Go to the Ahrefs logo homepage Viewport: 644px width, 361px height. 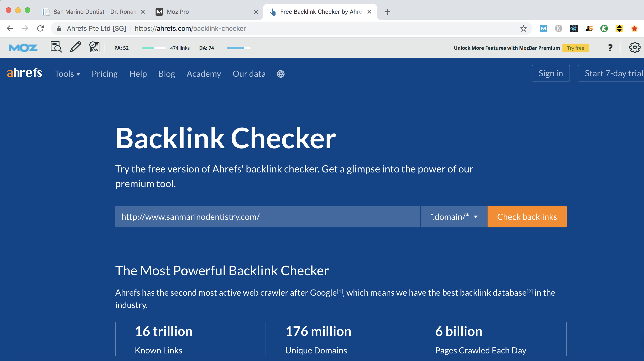point(24,73)
